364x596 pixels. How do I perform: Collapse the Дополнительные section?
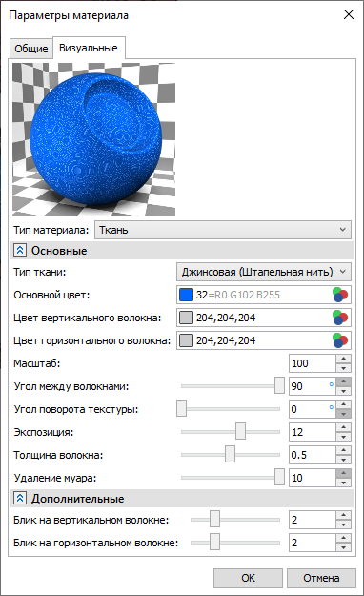20,499
